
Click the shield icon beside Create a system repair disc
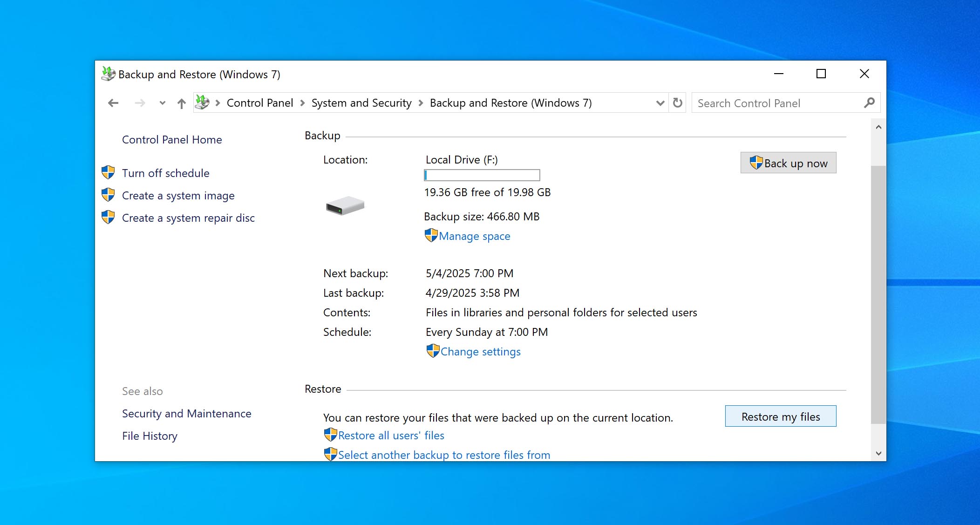pos(108,217)
